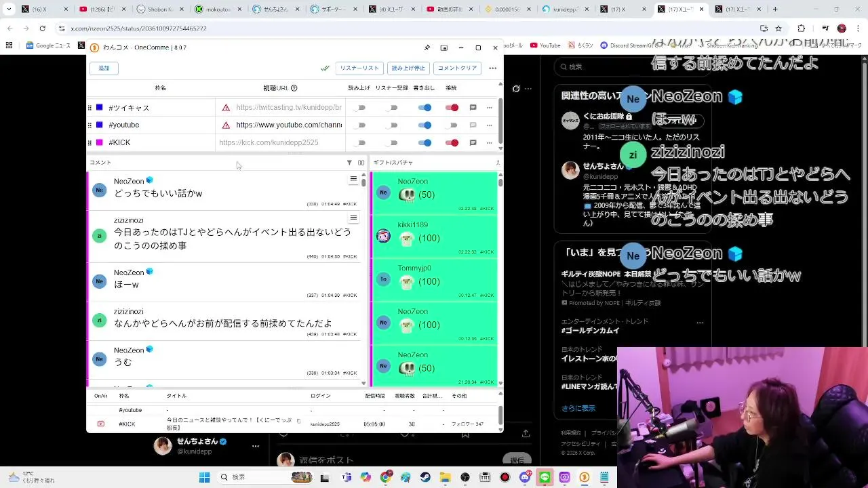This screenshot has height=488, width=868.
Task: Click the warning icon in the #ツイキャス row
Action: point(226,107)
